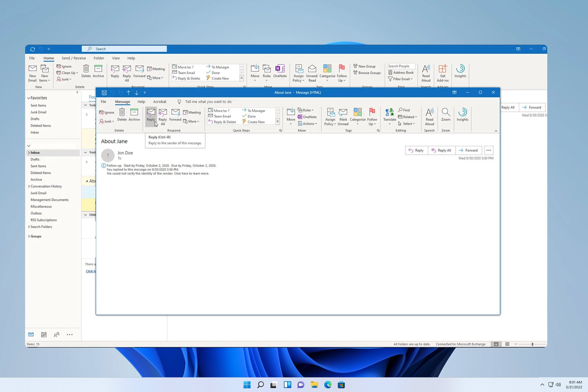Click To Manager quick step in message
This screenshot has width=588, height=392.
point(254,111)
